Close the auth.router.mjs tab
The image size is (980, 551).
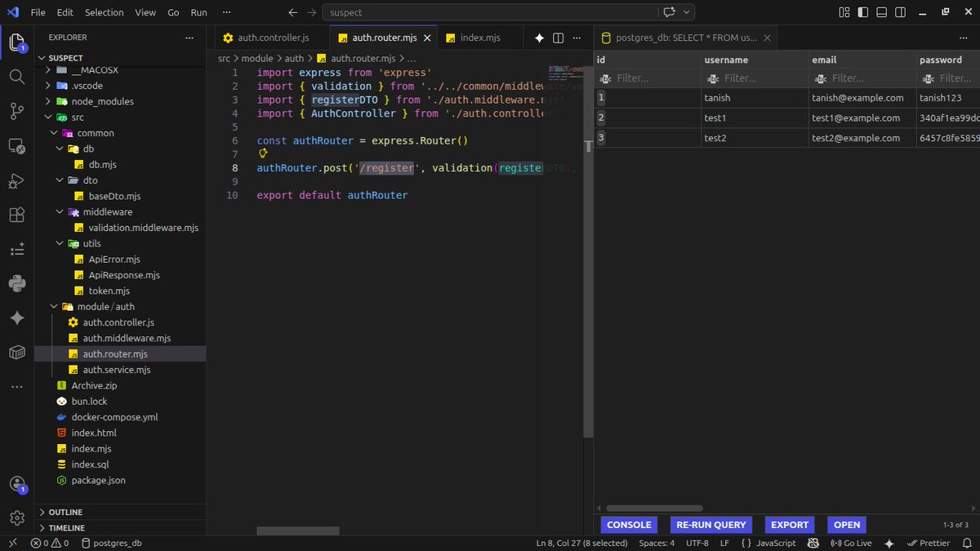[x=425, y=38]
